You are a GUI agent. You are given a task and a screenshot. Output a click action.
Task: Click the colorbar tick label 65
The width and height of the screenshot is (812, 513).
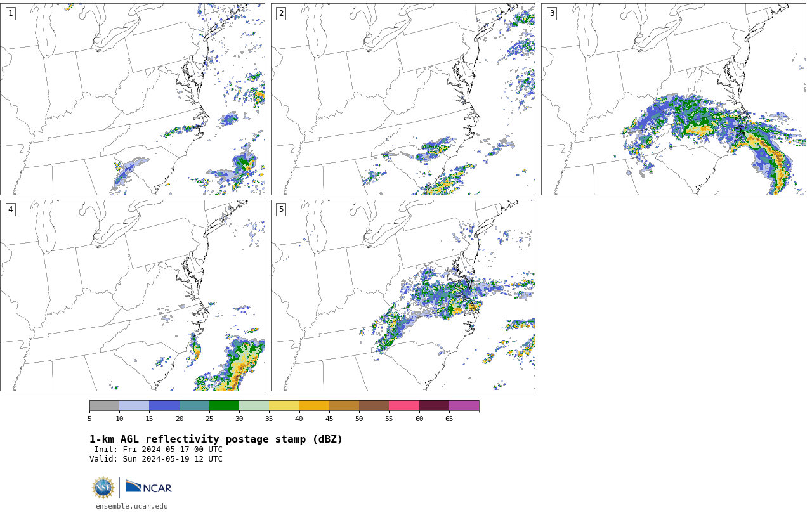[x=449, y=419]
